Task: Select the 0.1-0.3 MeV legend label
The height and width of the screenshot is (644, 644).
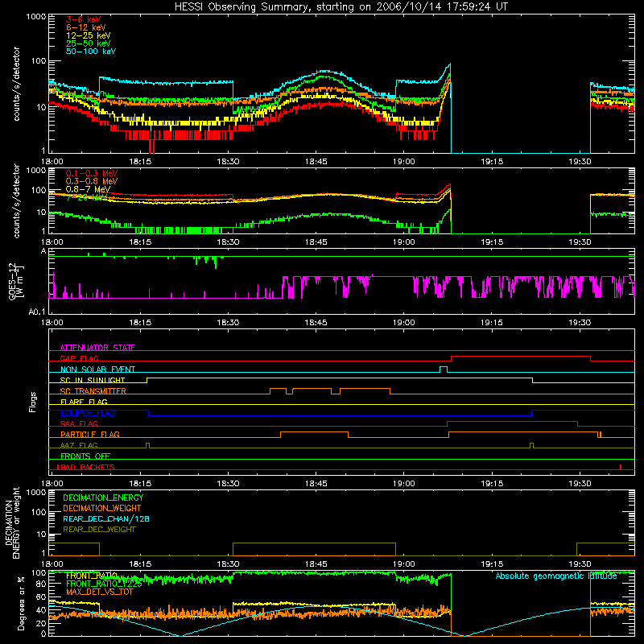Action: click(92, 173)
